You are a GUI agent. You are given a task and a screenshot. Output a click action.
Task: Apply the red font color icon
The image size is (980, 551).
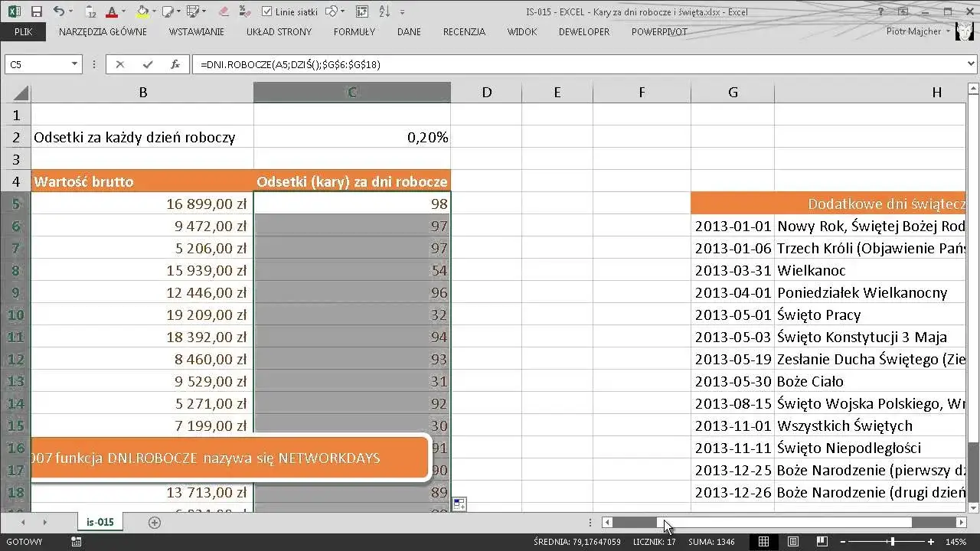click(112, 11)
